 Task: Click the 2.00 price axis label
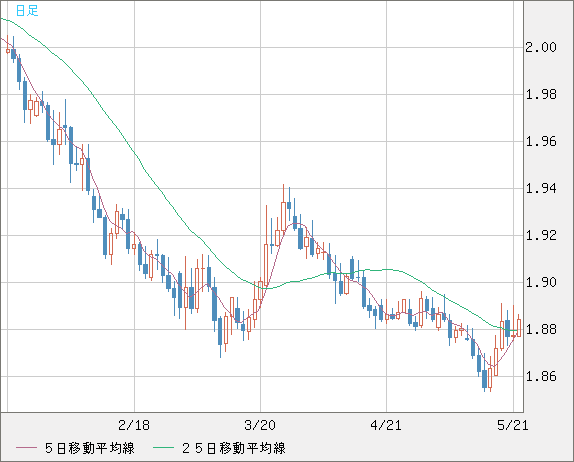[x=541, y=47]
